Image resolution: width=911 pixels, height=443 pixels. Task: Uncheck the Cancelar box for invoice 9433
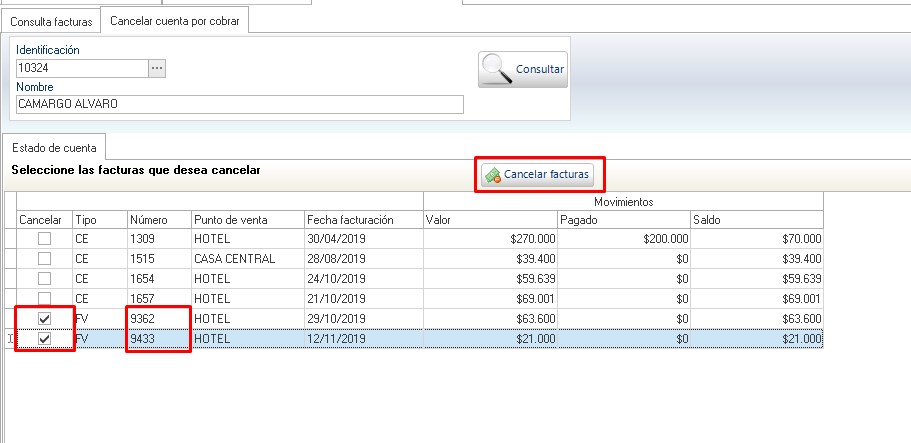44,339
